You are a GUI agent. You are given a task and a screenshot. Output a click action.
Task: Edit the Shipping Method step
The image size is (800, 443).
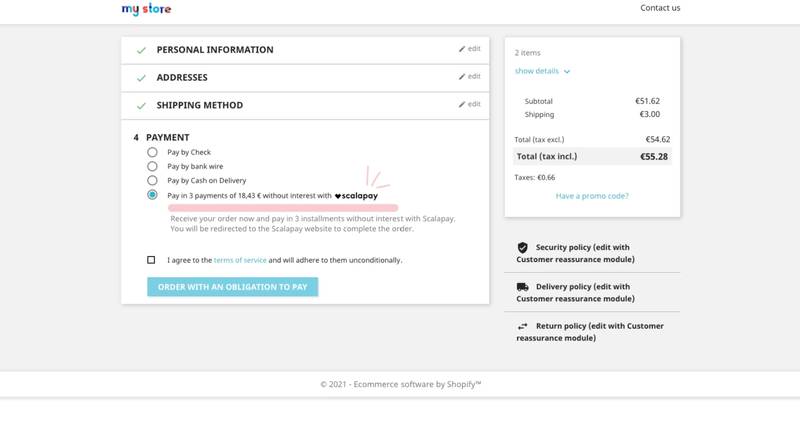[x=470, y=104]
